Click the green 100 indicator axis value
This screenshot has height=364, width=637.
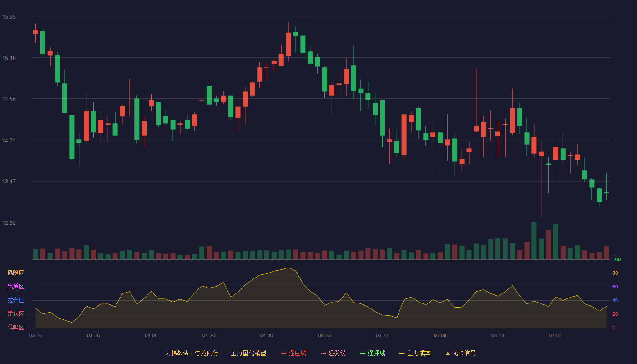point(617,259)
